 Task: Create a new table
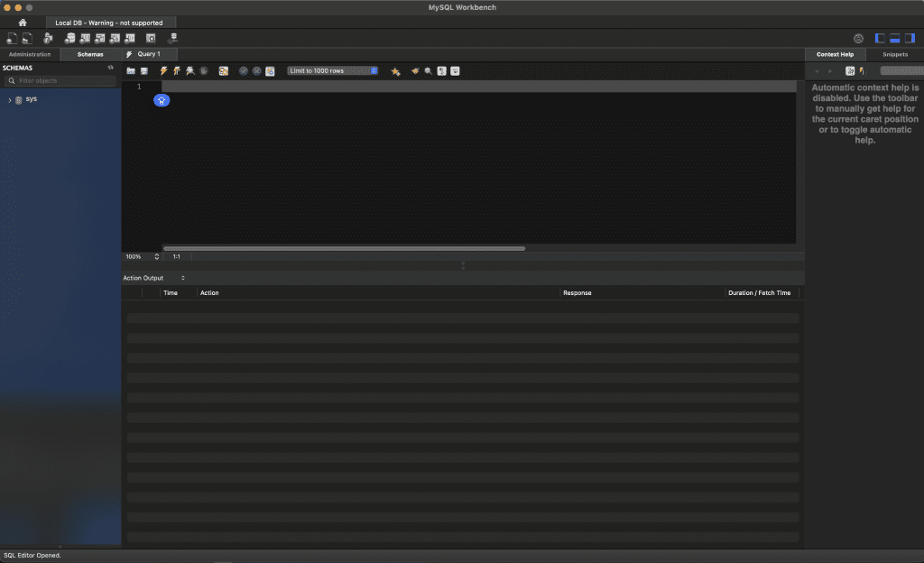[85, 38]
